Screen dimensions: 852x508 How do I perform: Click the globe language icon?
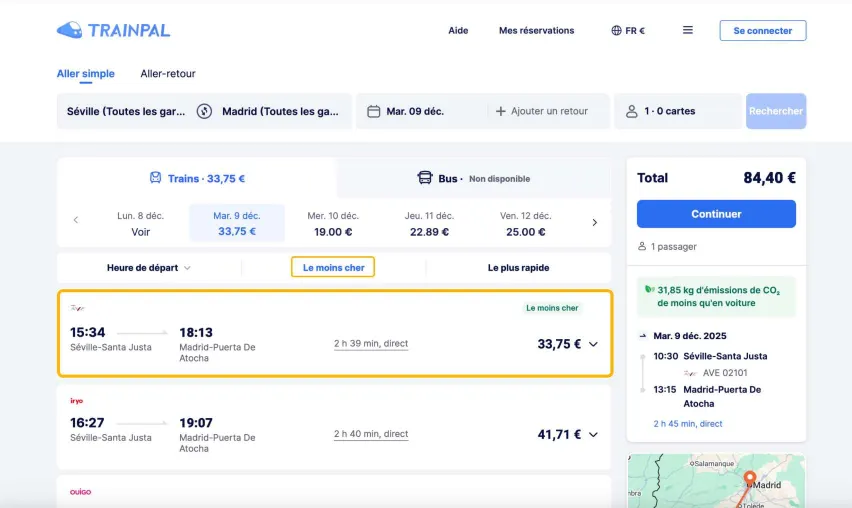tap(616, 30)
